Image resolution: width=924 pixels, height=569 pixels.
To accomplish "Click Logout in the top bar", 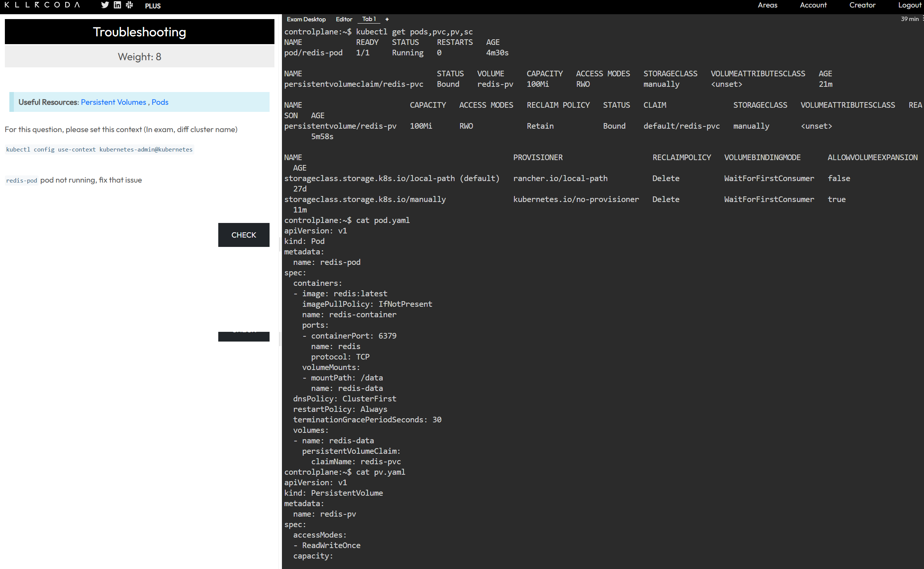I will [909, 5].
